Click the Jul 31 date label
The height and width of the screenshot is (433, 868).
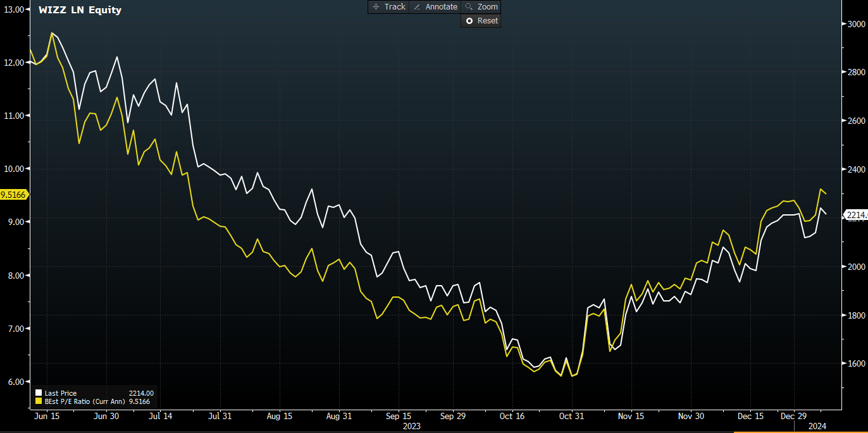(x=221, y=417)
